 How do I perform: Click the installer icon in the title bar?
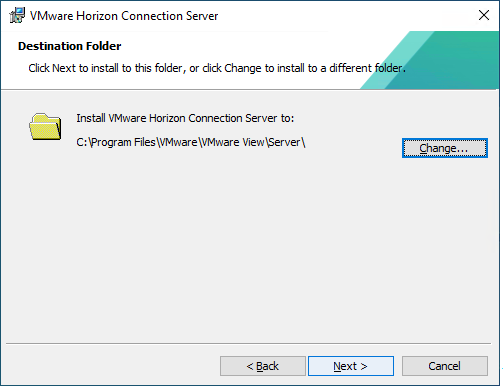point(17,15)
